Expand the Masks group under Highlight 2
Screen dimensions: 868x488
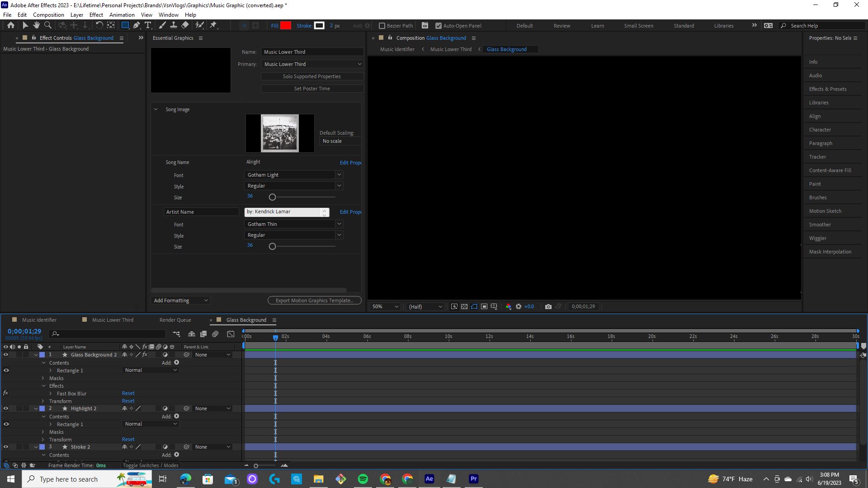[43, 432]
